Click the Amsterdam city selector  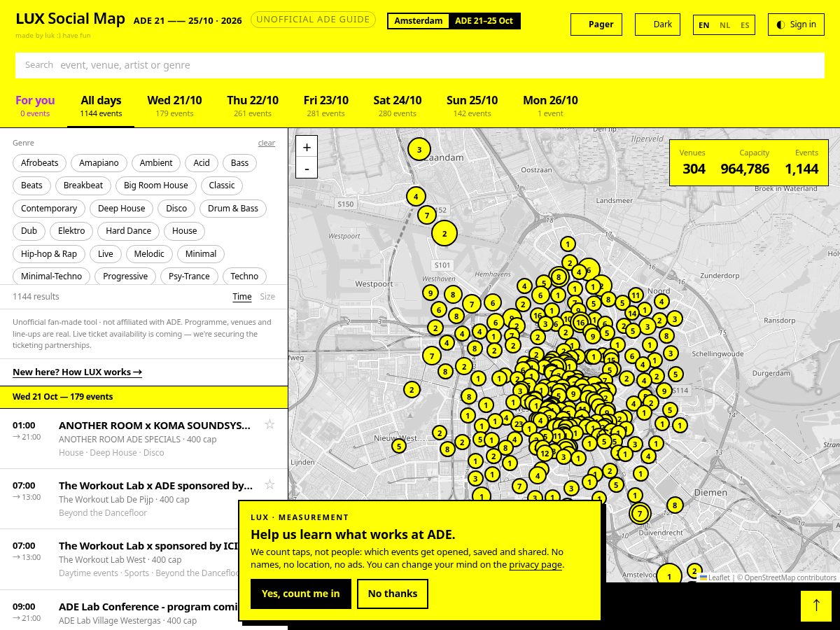[419, 21]
